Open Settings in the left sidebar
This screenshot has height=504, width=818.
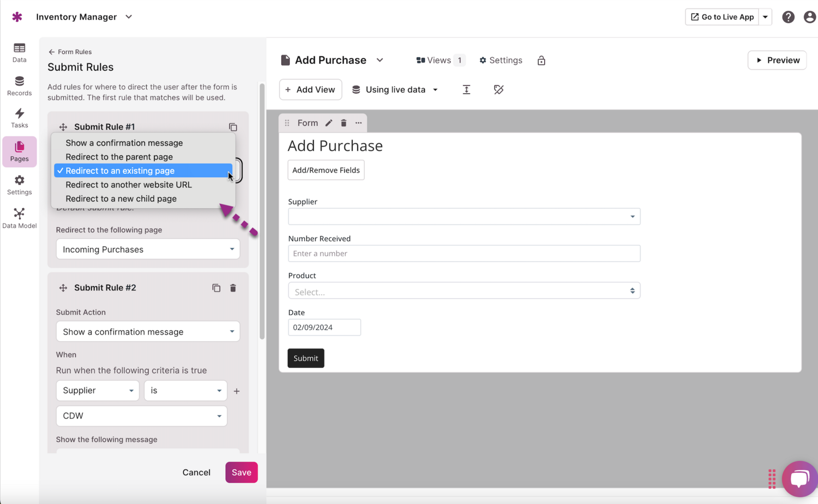tap(20, 185)
